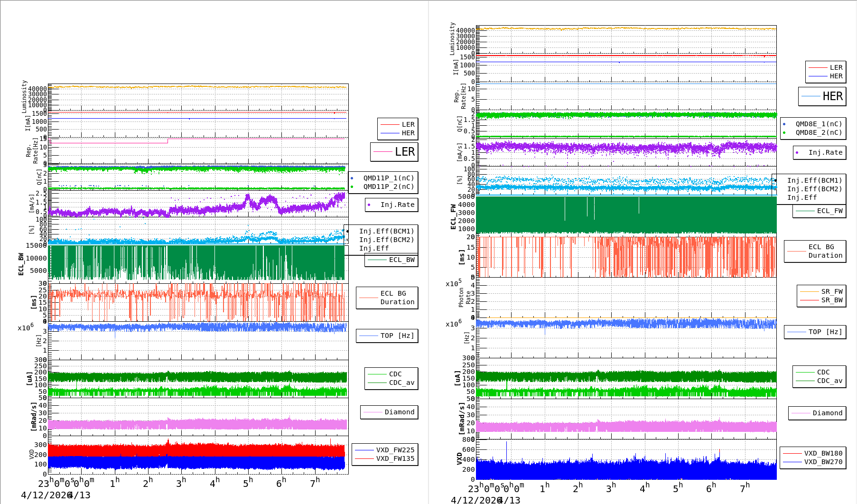Click the purple Inj.Rate marker in left legend
Image resolution: width=857 pixels, height=504 pixels.
(369, 205)
